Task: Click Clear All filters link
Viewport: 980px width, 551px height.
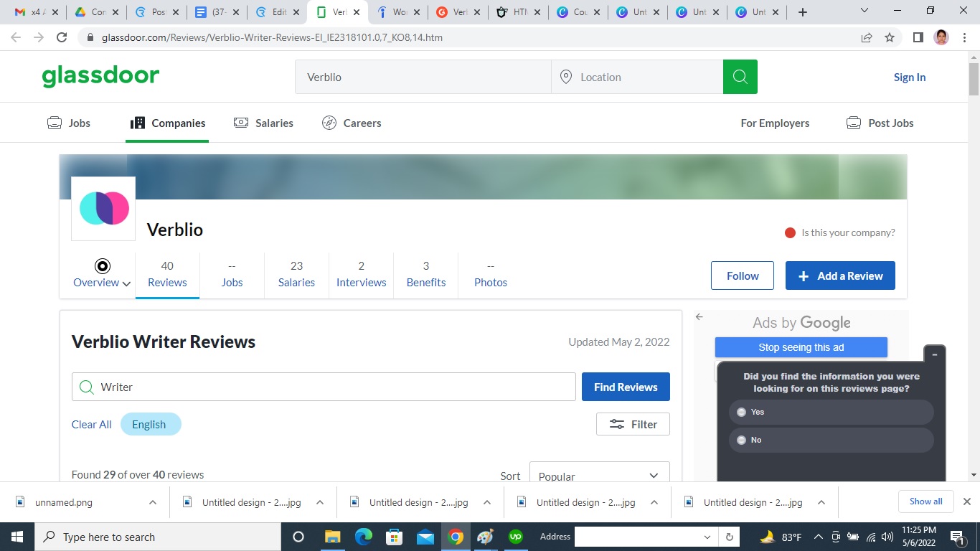Action: [91, 425]
